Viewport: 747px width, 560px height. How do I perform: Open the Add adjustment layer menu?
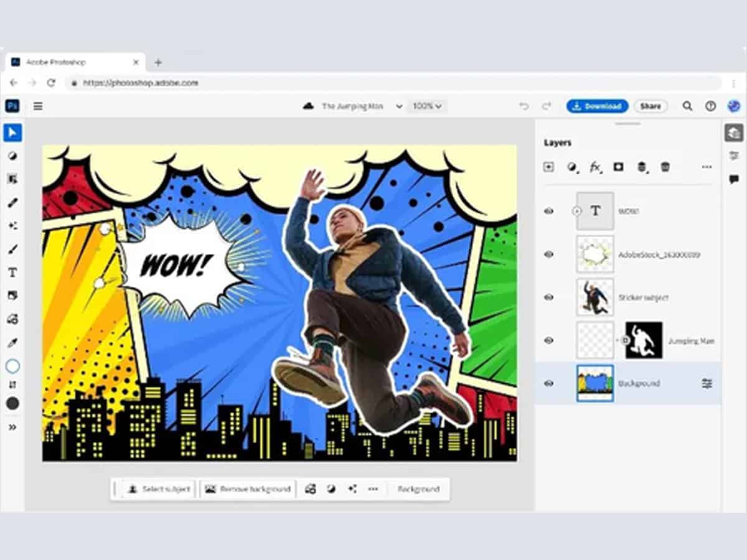tap(572, 167)
